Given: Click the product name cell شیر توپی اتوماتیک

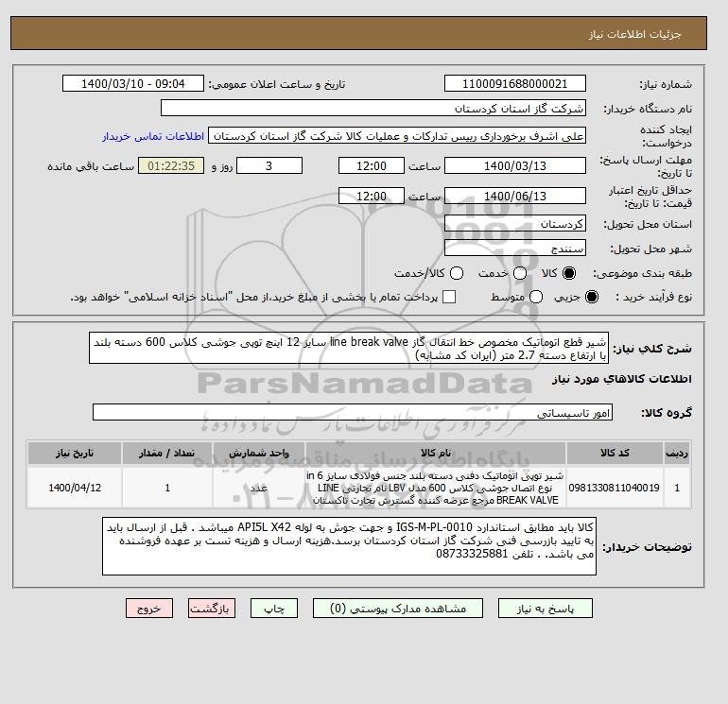Looking at the screenshot, I should tap(436, 488).
